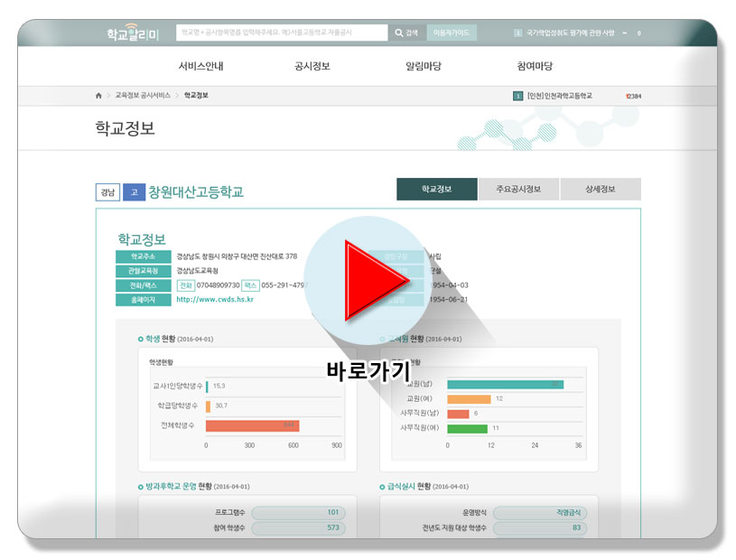
Task: Click the 전체학생수 red bar
Action: click(x=253, y=425)
